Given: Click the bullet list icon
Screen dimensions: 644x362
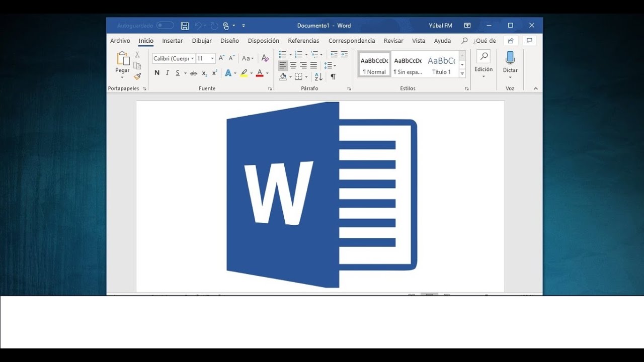Looking at the screenshot, I should (x=283, y=54).
